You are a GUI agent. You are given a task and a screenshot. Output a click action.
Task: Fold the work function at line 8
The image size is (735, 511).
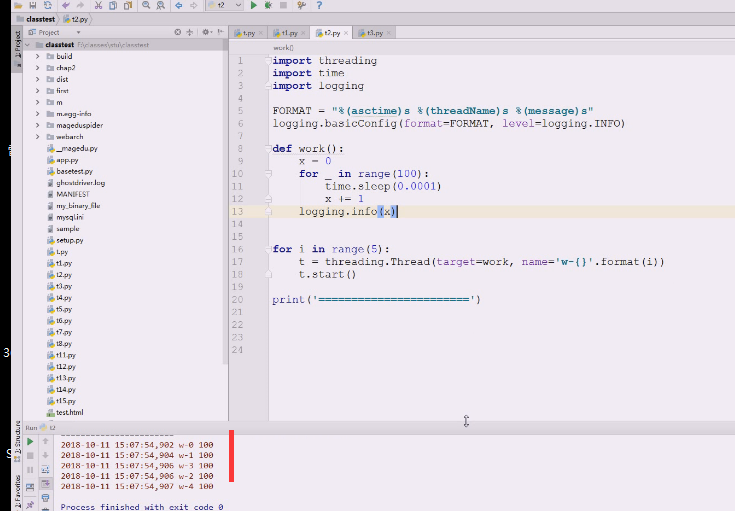pos(268,149)
